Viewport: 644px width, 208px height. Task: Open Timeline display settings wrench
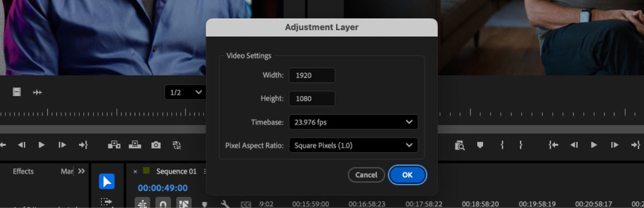point(225,204)
